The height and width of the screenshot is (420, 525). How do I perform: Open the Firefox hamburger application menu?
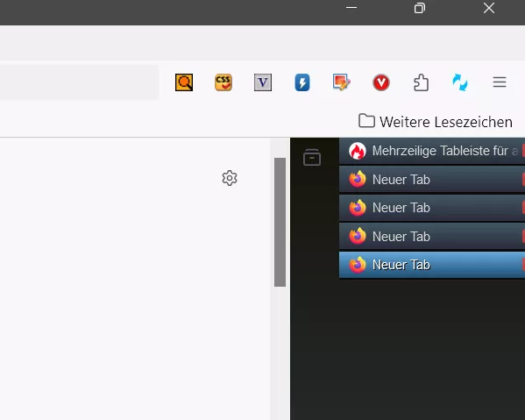tap(500, 82)
